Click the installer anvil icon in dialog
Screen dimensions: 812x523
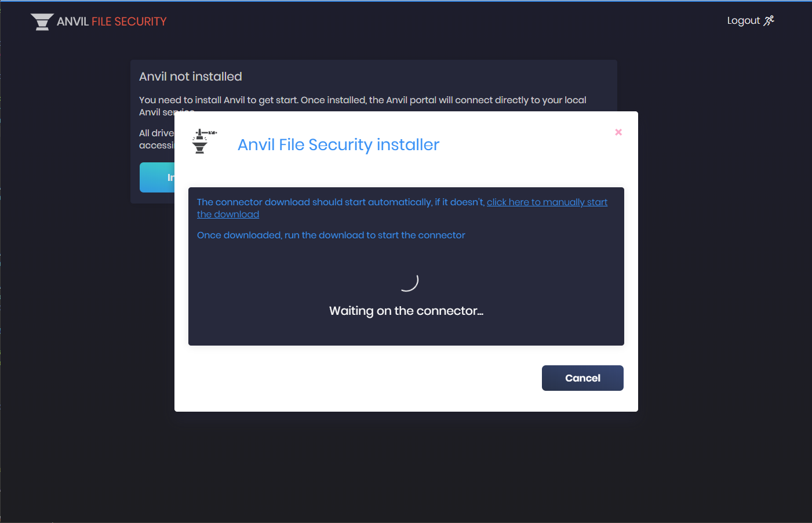(203, 141)
